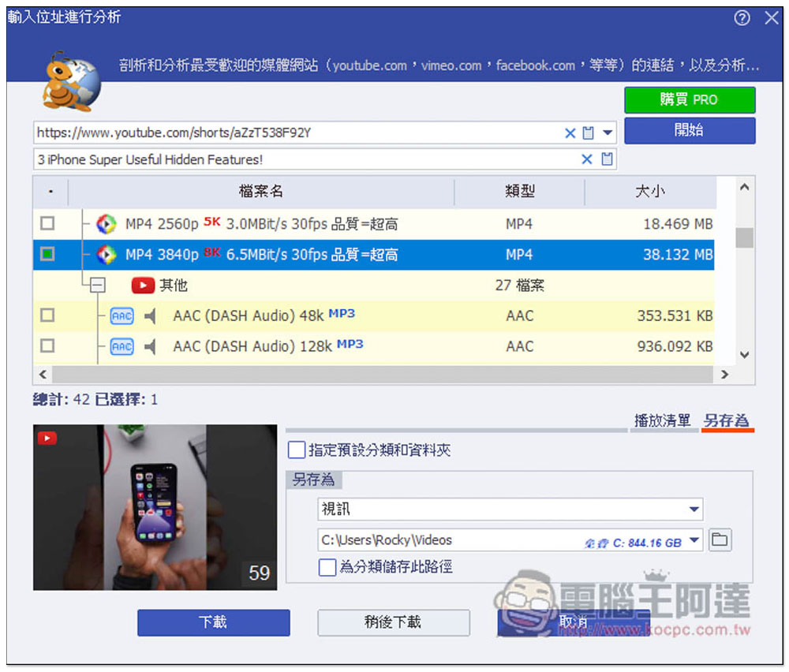Screen dimensions: 789x672
Task: Click the help question mark icon
Action: pos(742,18)
